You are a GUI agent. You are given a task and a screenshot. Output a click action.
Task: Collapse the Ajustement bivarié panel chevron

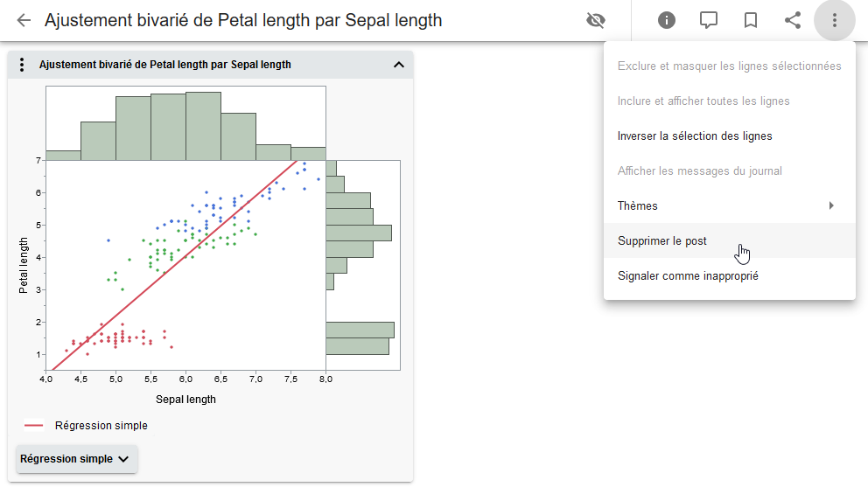point(399,65)
